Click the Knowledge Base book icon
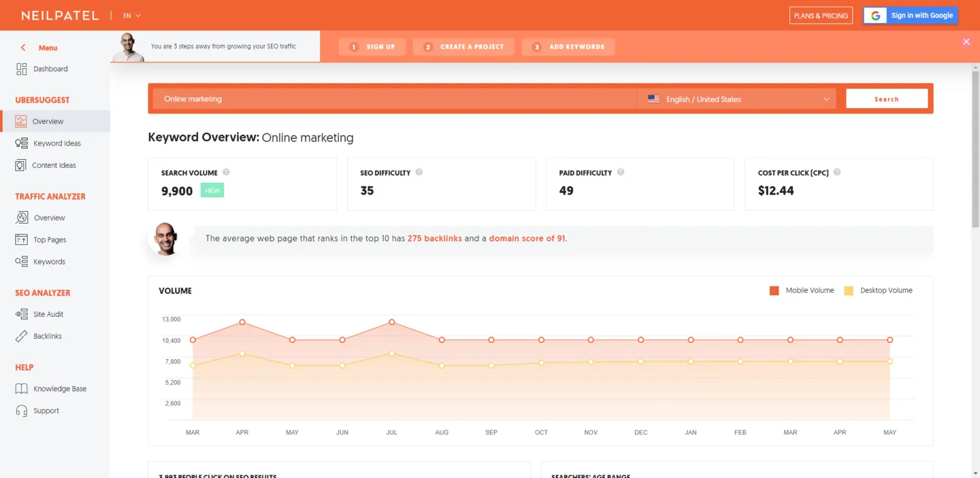The width and height of the screenshot is (980, 478). [x=22, y=389]
